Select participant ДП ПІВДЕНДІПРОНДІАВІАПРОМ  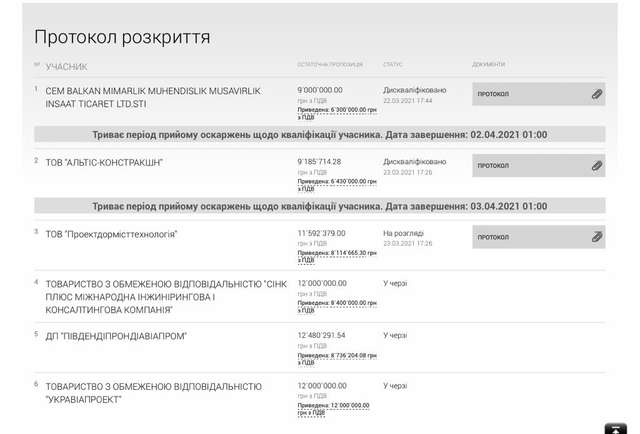[116, 336]
